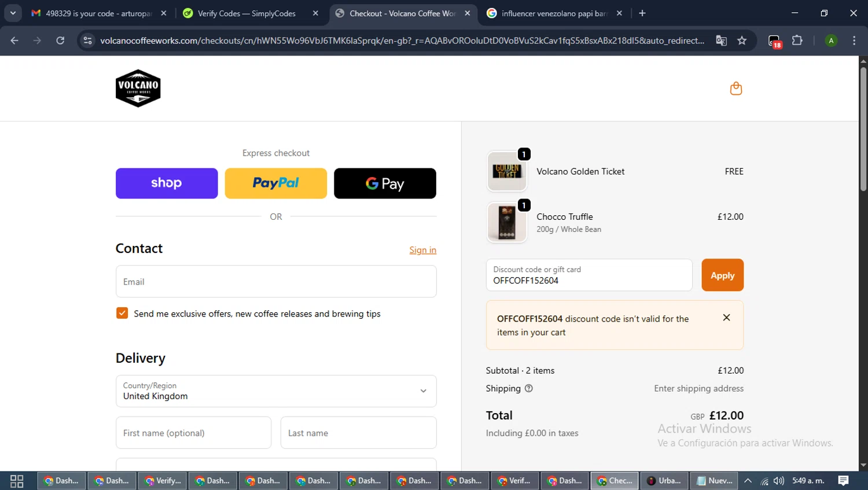Close the Gmail '498329 is your code' tab
This screenshot has width=868, height=490.
(x=164, y=13)
